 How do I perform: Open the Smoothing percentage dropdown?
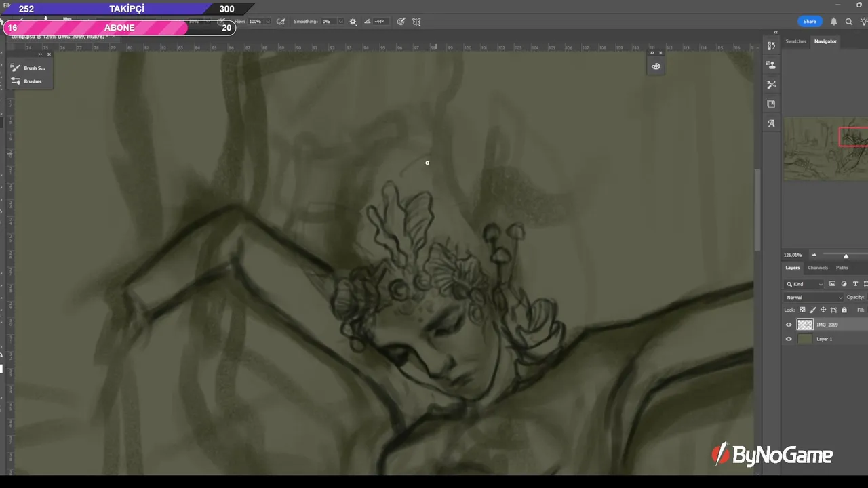[340, 22]
